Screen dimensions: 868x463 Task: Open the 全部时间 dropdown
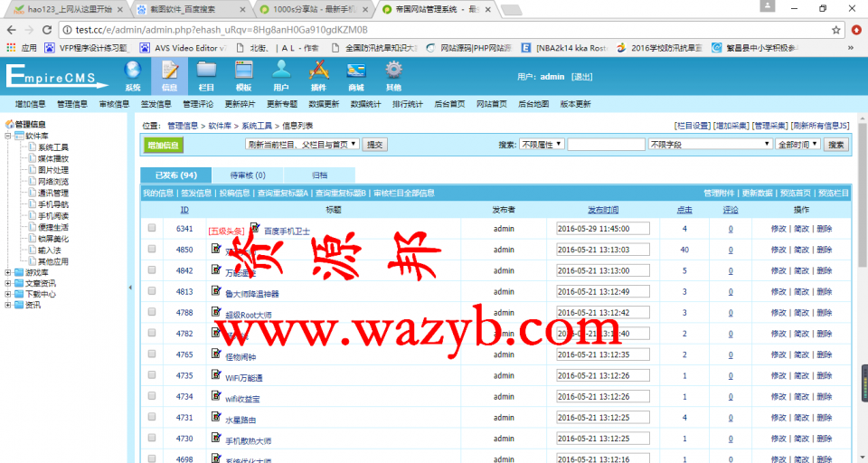(798, 144)
